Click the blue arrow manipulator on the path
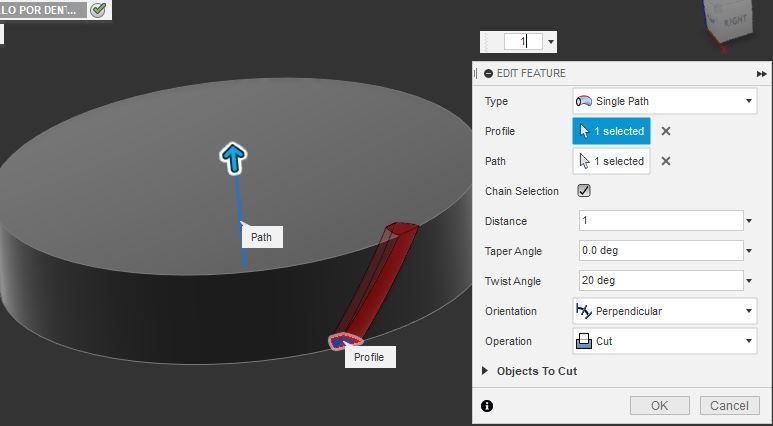 pos(233,158)
